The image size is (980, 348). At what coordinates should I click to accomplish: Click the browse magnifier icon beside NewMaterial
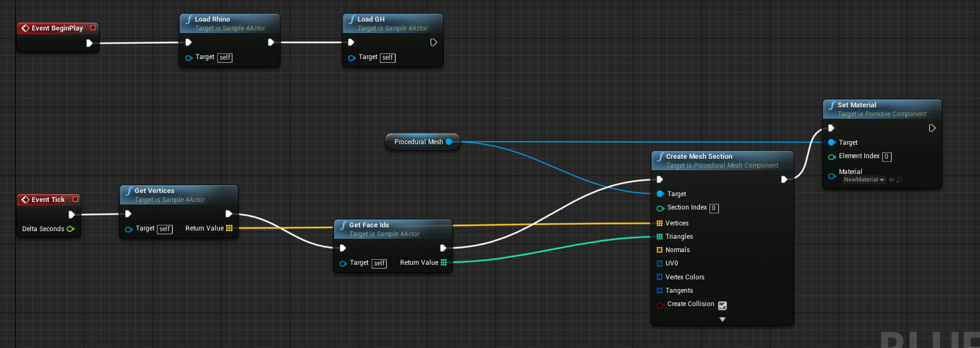[900, 180]
